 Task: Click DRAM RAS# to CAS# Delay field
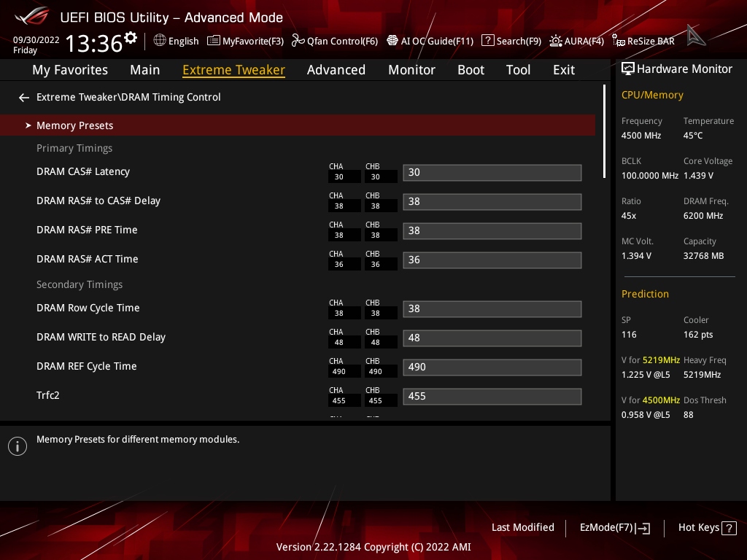492,201
